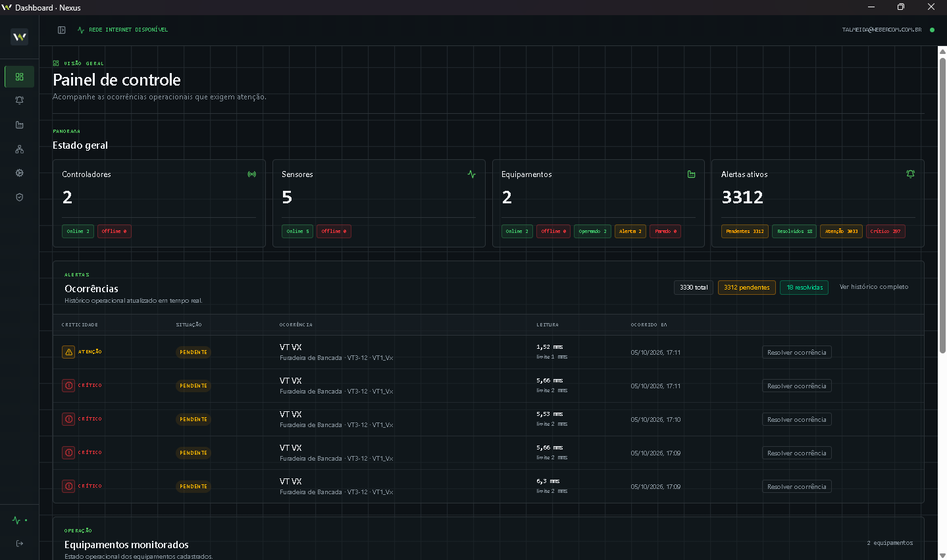This screenshot has height=560, width=947.
Task: Click the Operando 2 badge in Equipamentos card
Action: (593, 232)
